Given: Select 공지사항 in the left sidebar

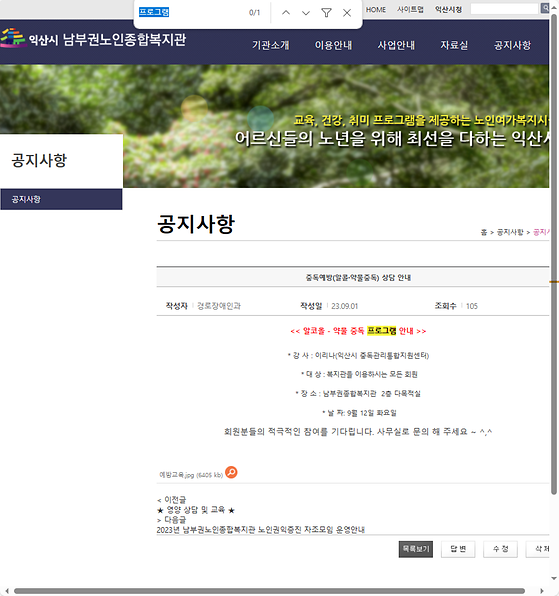Looking at the screenshot, I should tap(61, 199).
